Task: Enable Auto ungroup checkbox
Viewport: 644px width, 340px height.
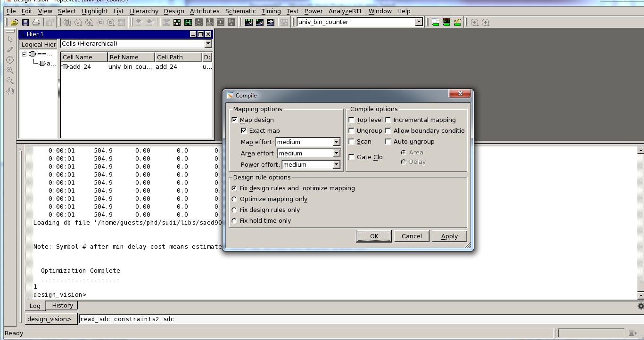Action: coord(388,141)
